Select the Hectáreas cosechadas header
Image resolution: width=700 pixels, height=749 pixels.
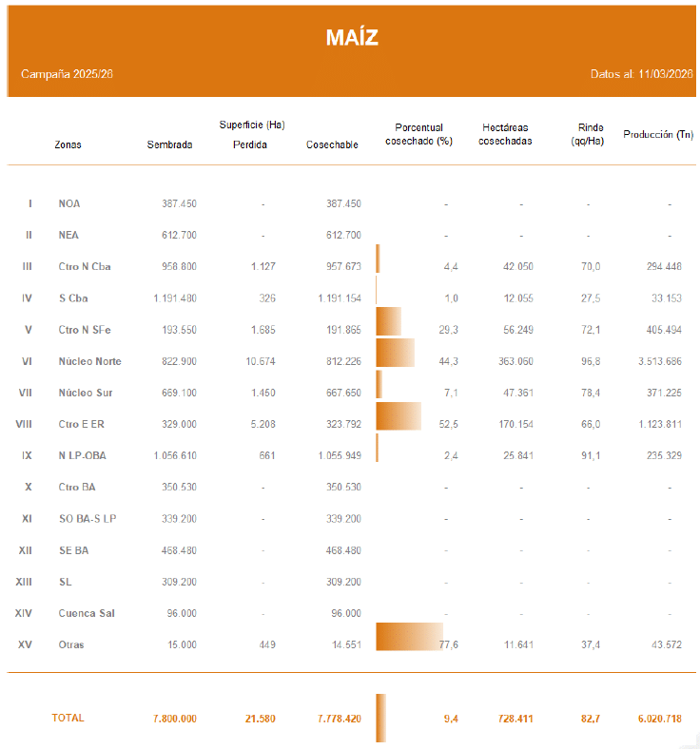505,134
